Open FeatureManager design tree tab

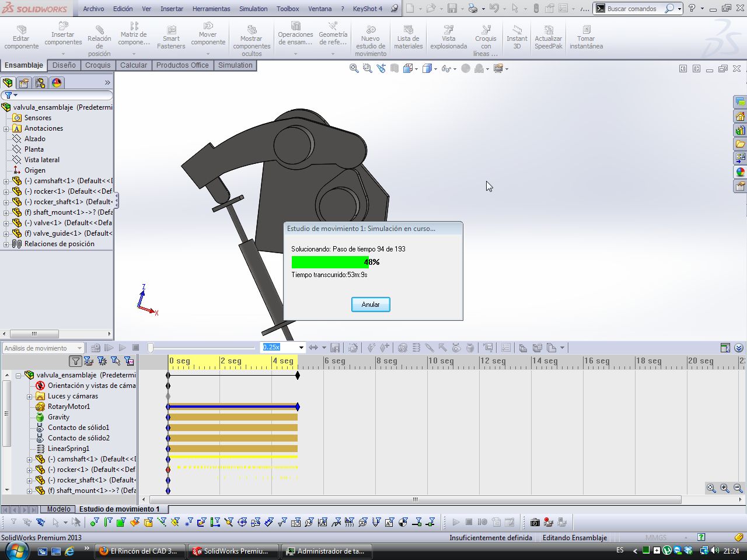8,83
